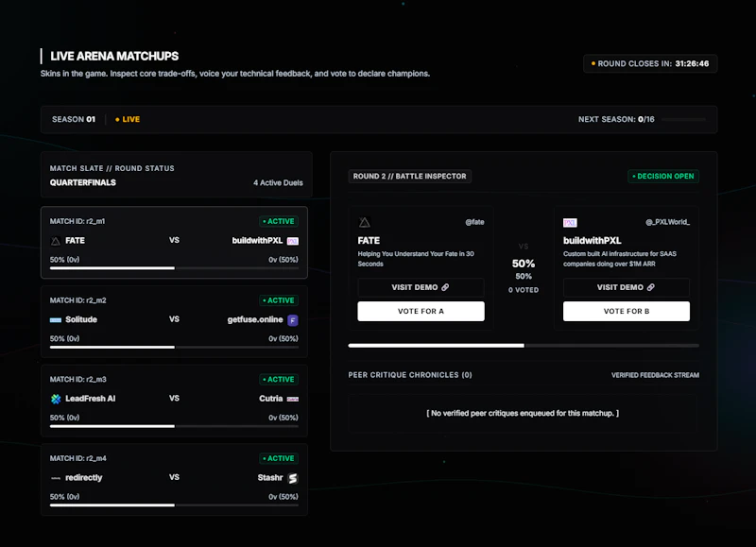Screen dimensions: 756x547
Task: Click the LeadFresh AI snowflake logo
Action: [56, 399]
